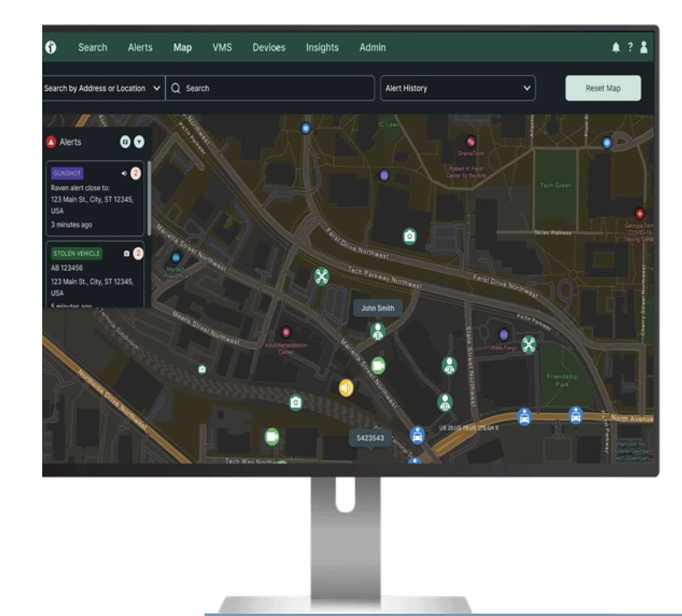Click the magnifier icon in the search field
Viewport: 682px width, 616px height.
(176, 88)
